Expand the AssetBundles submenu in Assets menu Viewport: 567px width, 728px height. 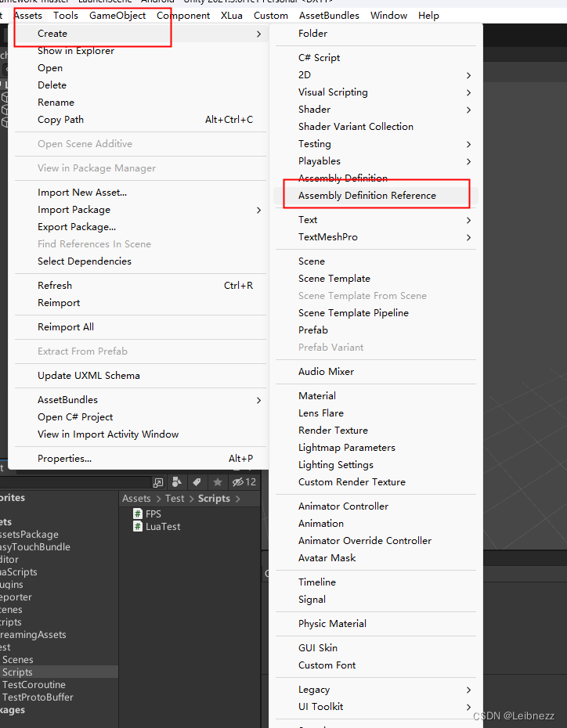pyautogui.click(x=139, y=399)
